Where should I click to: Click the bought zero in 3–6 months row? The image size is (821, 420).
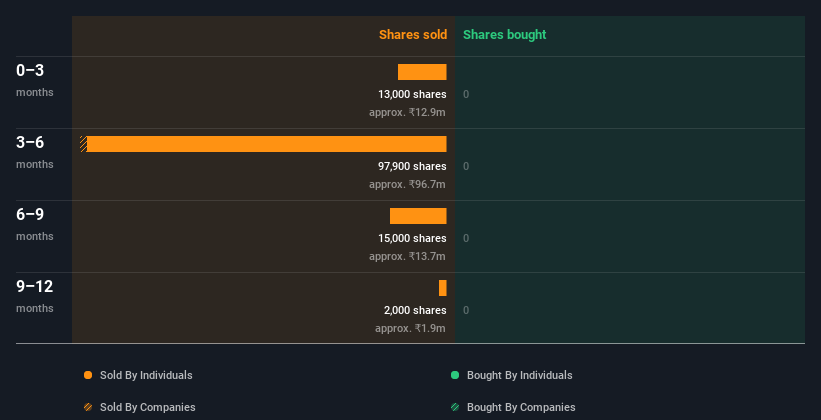click(x=466, y=167)
